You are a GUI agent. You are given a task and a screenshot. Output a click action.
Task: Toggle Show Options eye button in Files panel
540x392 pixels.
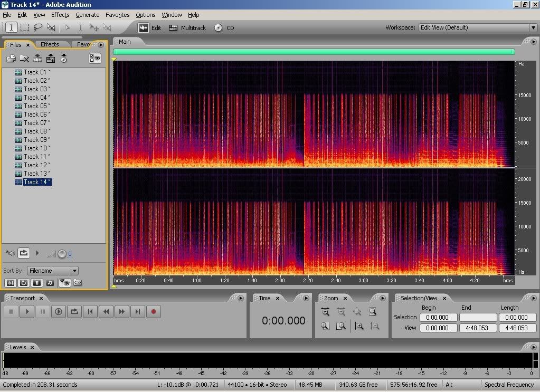(95, 58)
